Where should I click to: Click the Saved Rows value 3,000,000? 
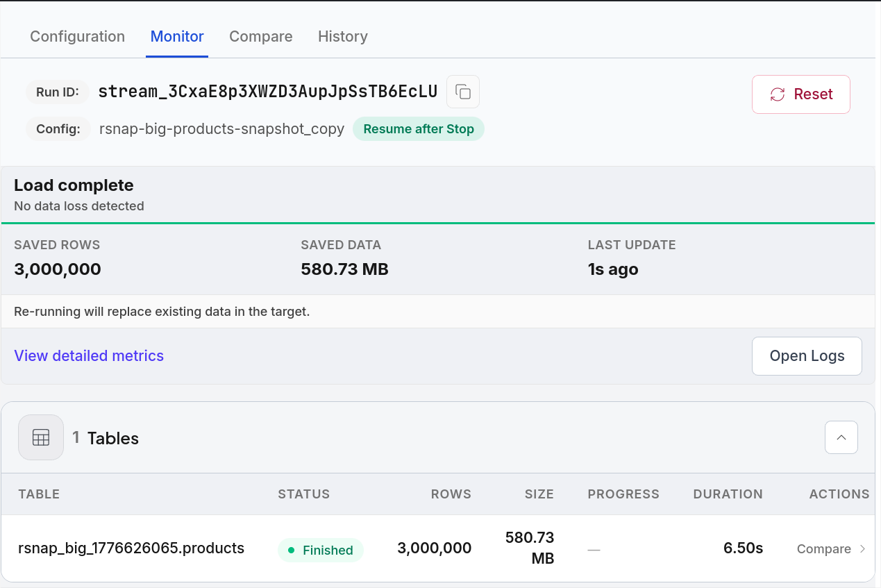point(58,269)
